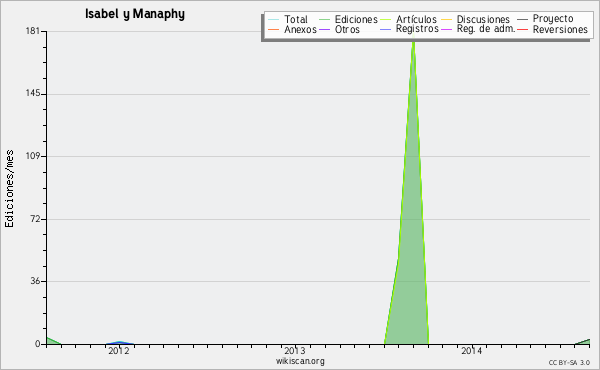This screenshot has height=370, width=600.
Task: Click the 'Ediciones/mes' axis title
Action: point(9,189)
